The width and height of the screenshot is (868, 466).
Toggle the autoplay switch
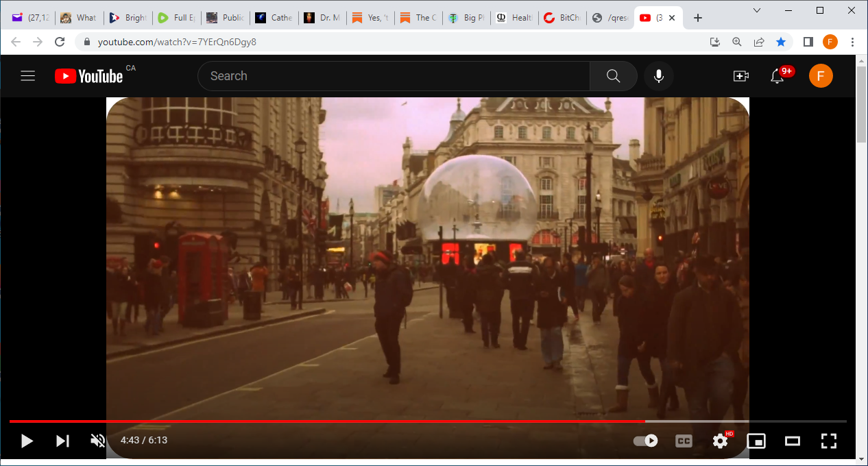point(645,441)
